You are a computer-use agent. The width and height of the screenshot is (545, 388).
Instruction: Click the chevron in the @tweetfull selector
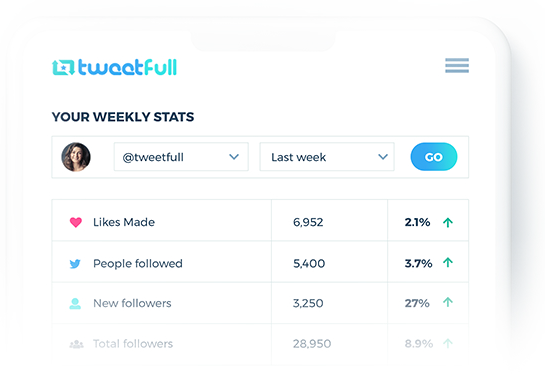point(234,157)
